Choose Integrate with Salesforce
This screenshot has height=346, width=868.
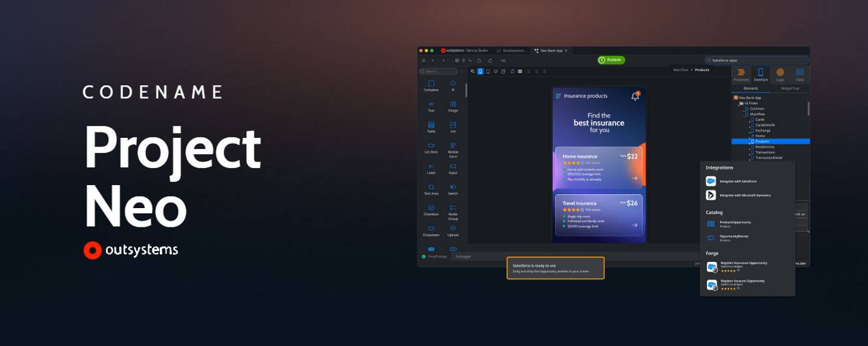pyautogui.click(x=731, y=181)
